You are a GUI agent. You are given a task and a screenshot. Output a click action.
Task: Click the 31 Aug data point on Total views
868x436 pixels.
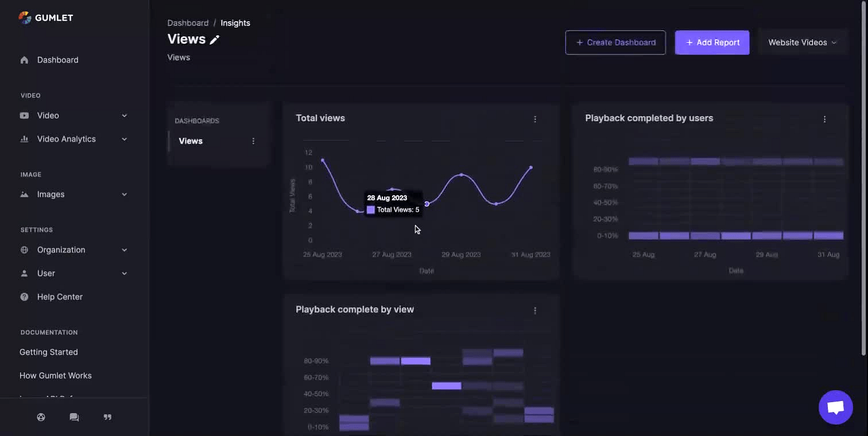tap(531, 168)
